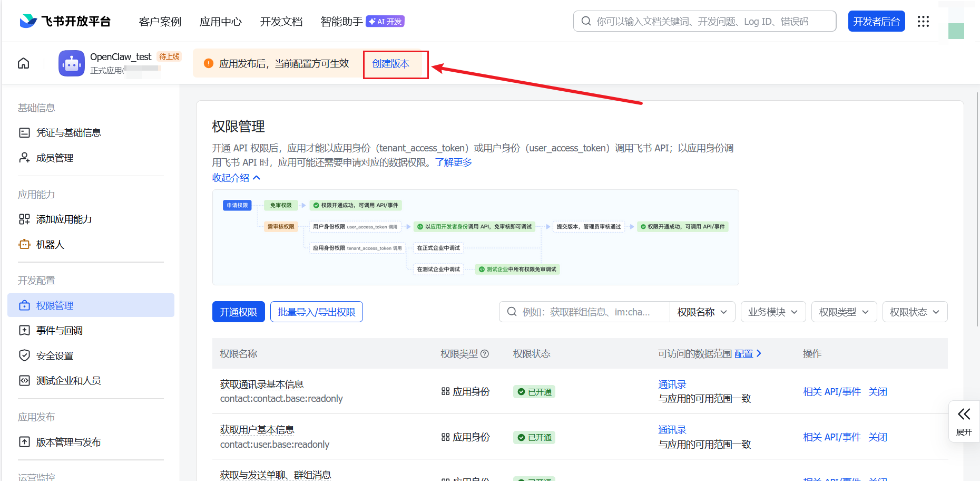Screen dimensions: 980x481
Task: Click the permission search input field
Action: click(x=585, y=312)
